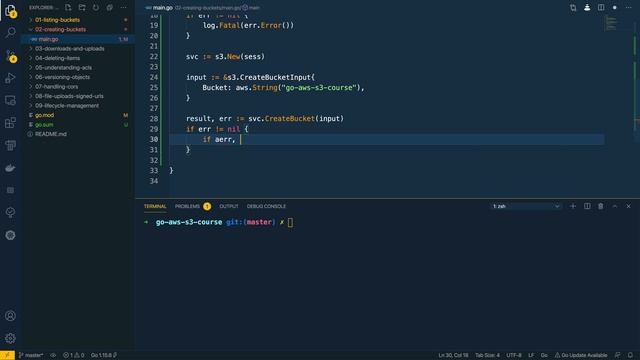Click errors and warnings count in status bar

point(74,355)
